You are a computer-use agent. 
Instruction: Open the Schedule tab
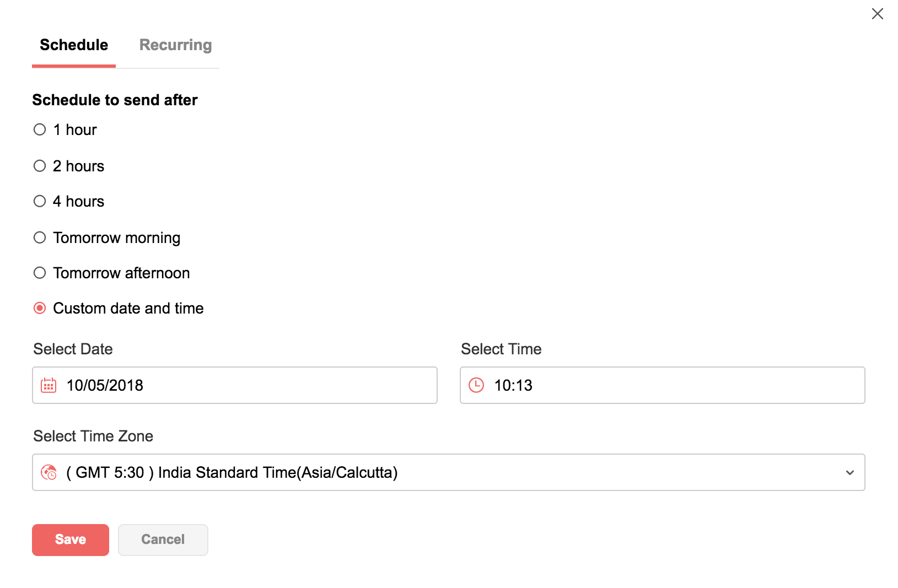[74, 45]
